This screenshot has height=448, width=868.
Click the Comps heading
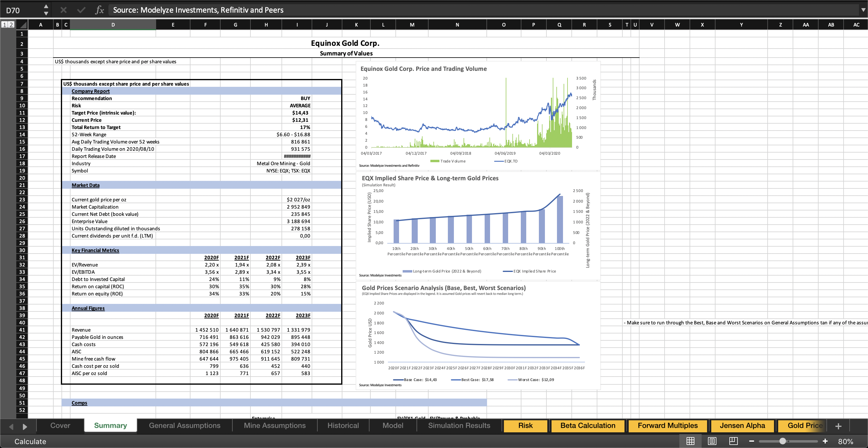click(x=79, y=403)
